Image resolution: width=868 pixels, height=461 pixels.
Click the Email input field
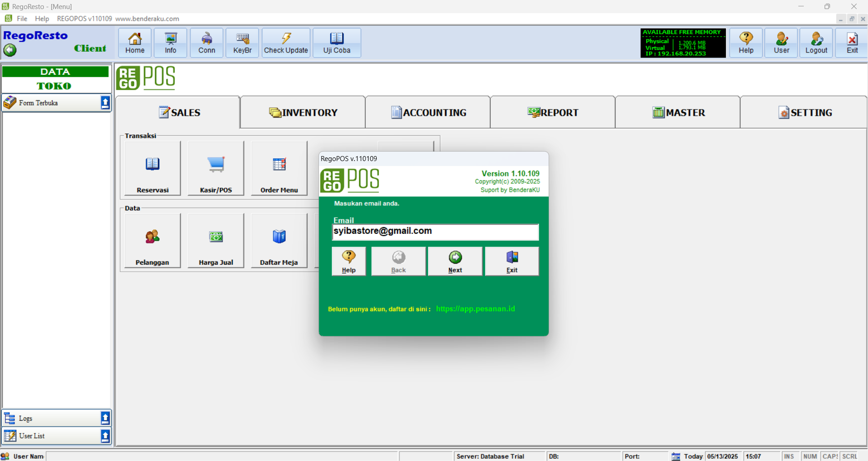435,232
